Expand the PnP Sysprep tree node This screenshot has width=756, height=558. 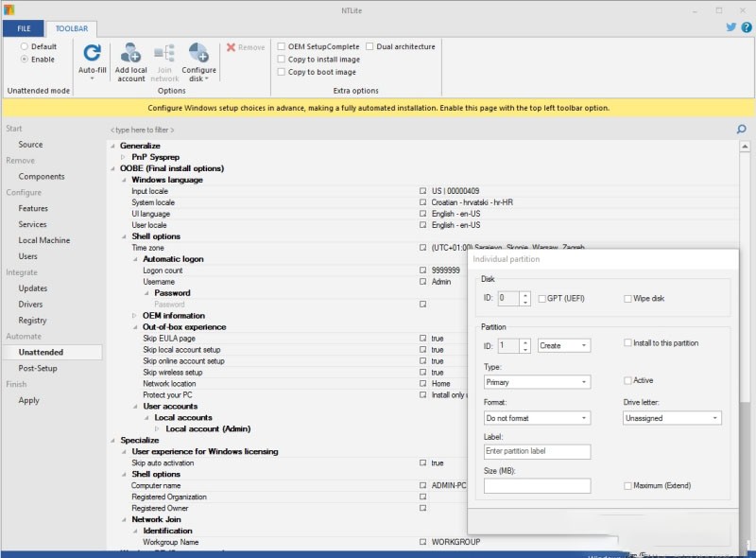tap(123, 157)
